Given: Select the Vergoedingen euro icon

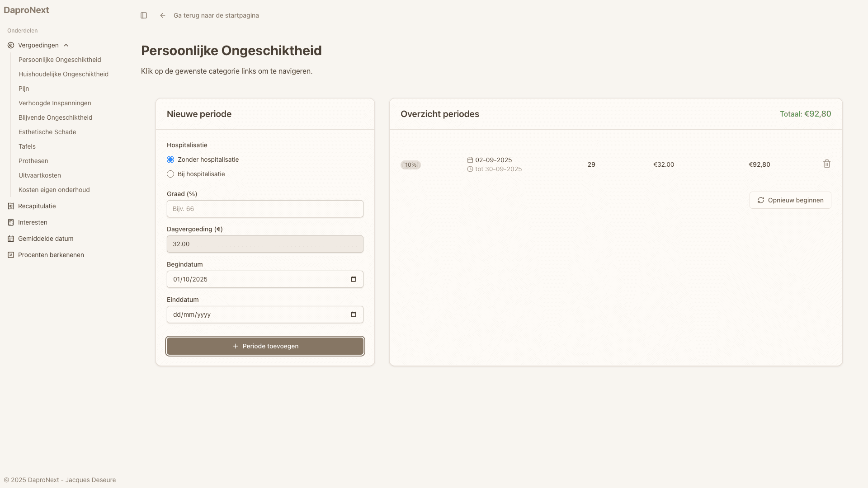Looking at the screenshot, I should coord(10,45).
